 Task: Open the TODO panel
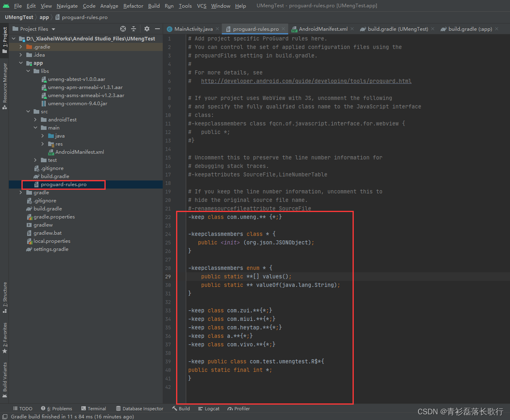tap(23, 408)
